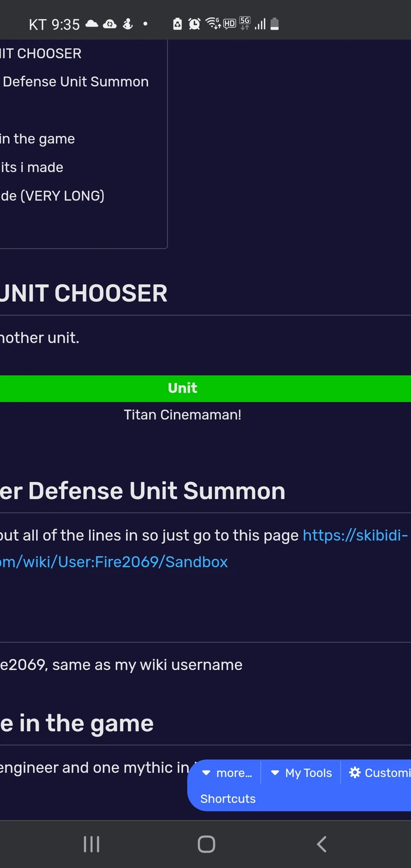Viewport: 411px width, 868px height.
Task: Click the green Unit table header
Action: coord(183,388)
